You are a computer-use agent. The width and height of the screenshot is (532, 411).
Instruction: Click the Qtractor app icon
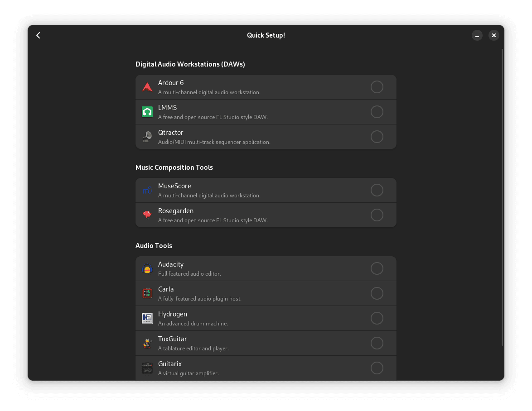pyautogui.click(x=147, y=137)
